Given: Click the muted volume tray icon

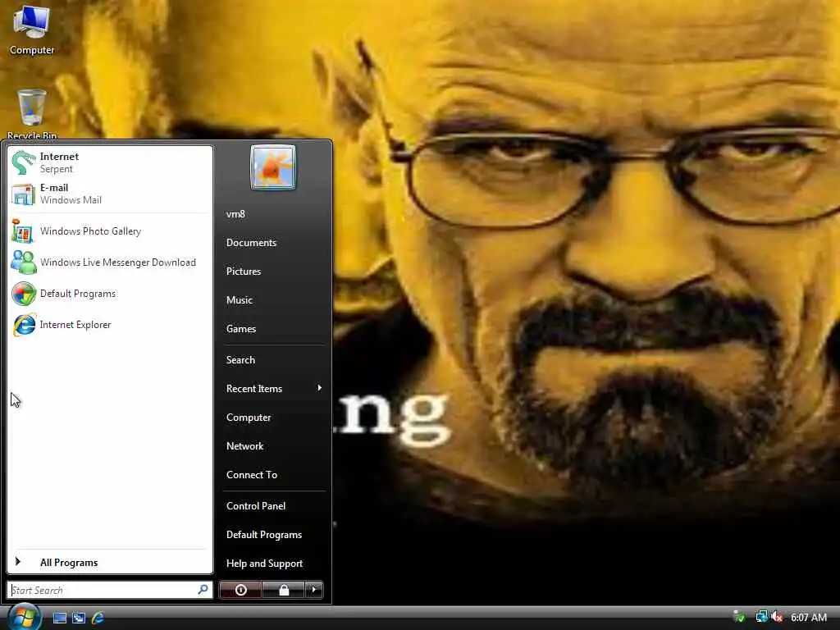Looking at the screenshot, I should click(x=778, y=617).
